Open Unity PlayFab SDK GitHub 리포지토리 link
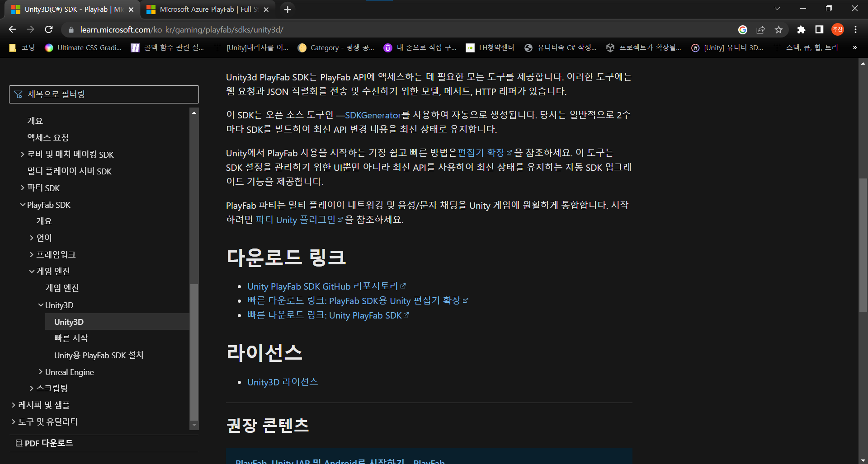Image resolution: width=868 pixels, height=464 pixels. [x=326, y=286]
